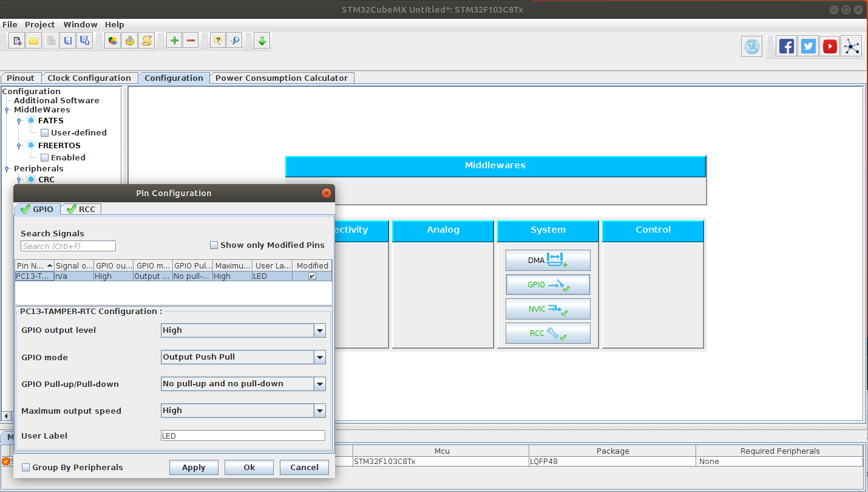Open the Project menu
Screen dimensions: 868x492
[40, 24]
